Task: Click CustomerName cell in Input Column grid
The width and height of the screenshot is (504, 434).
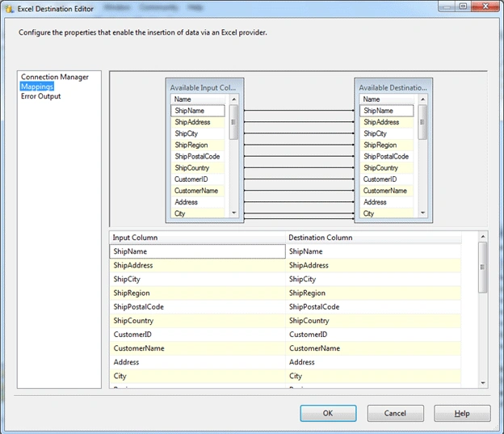Action: (197, 348)
